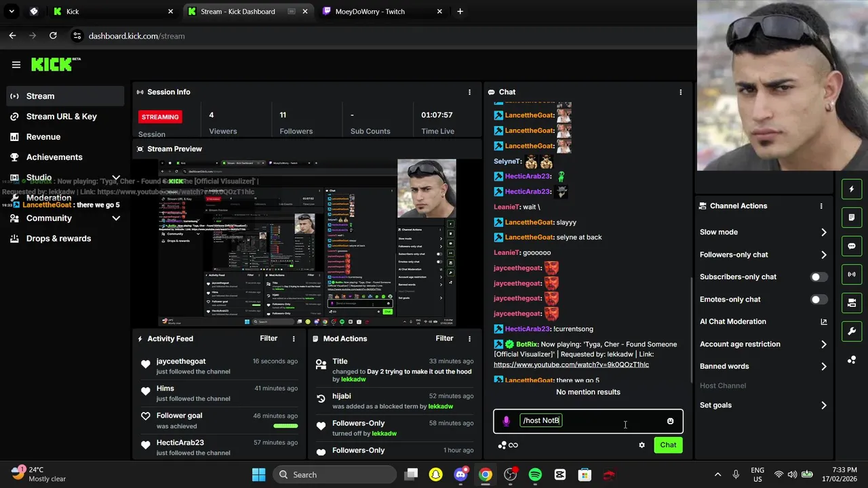Switch to the first Kick browser tab
Screen dimensions: 868x488
tap(112, 12)
